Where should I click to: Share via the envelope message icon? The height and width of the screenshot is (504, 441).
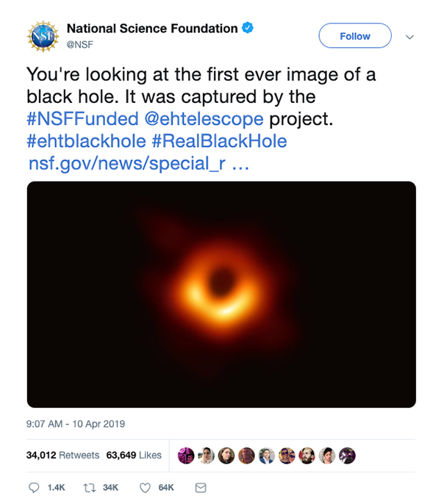click(x=200, y=487)
